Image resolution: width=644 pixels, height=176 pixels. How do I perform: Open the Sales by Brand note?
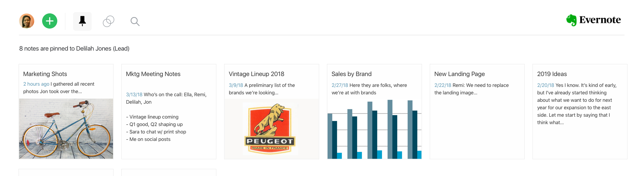(x=351, y=74)
